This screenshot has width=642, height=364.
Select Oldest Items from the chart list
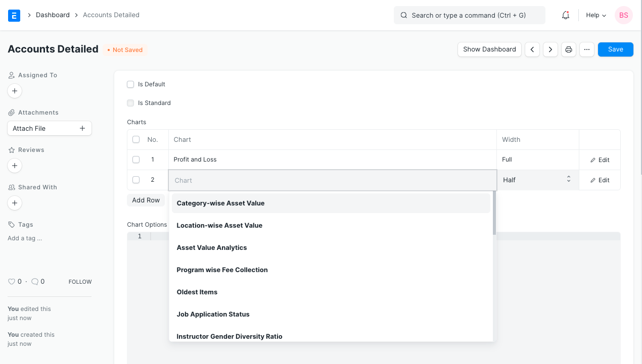click(197, 292)
